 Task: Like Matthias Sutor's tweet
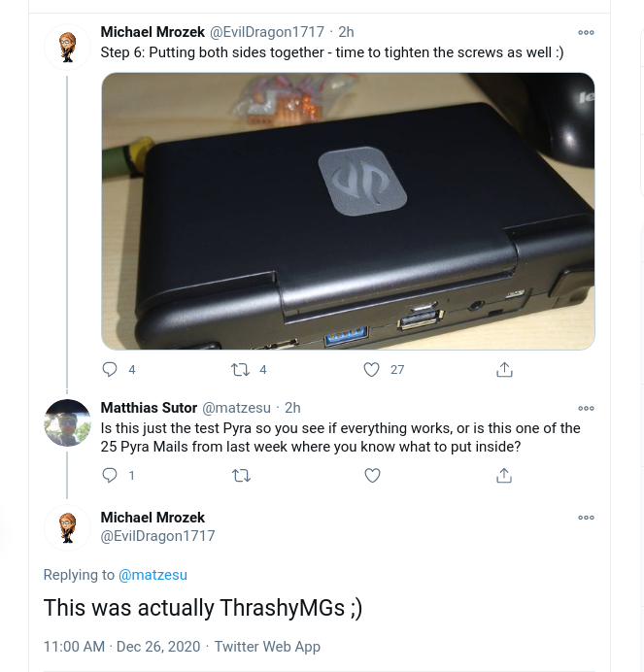pyautogui.click(x=372, y=476)
